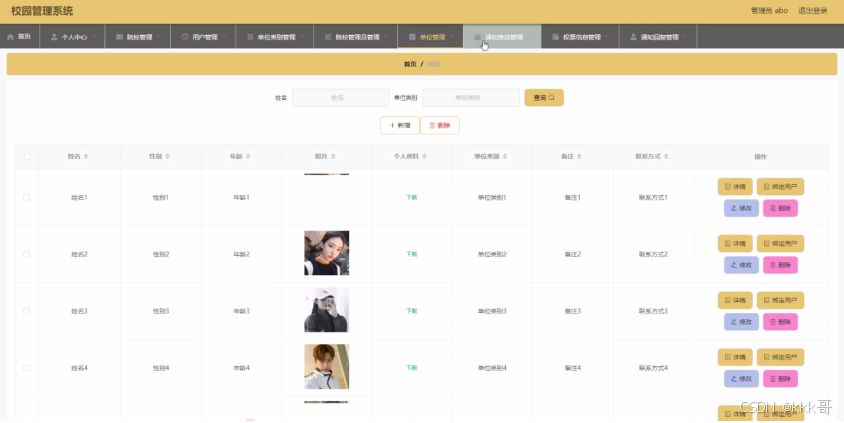Open the 首页 navigation item

coord(19,37)
